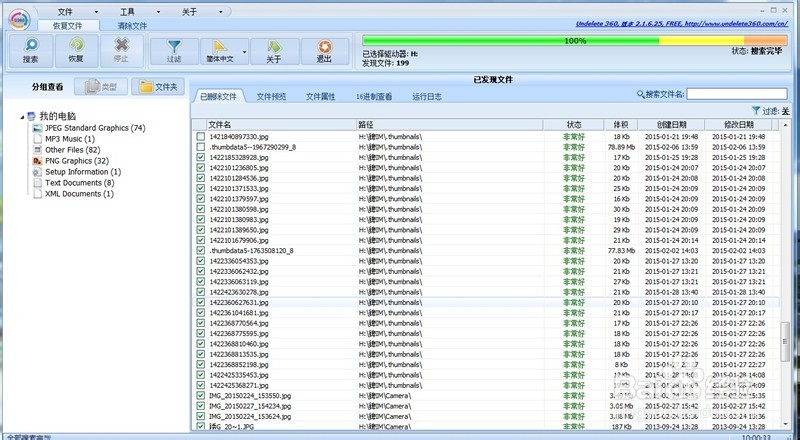Sort by the 文件名 column header
The height and width of the screenshot is (440, 800).
click(x=282, y=125)
